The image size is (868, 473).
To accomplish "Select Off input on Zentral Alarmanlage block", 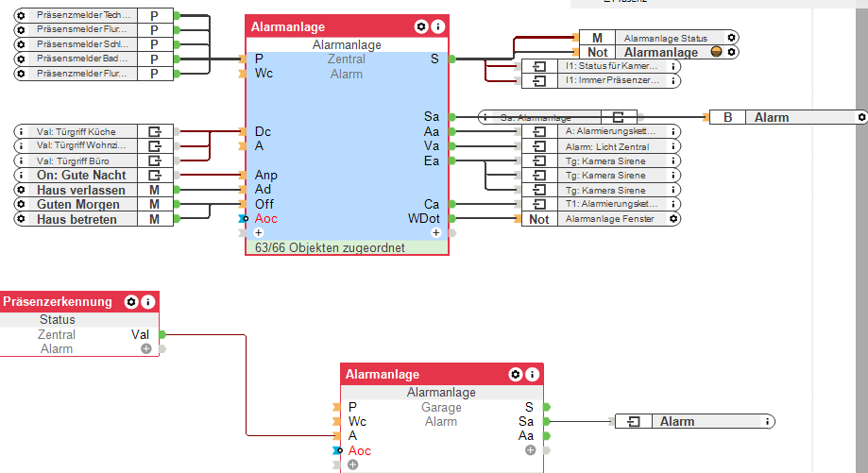I will [x=264, y=204].
